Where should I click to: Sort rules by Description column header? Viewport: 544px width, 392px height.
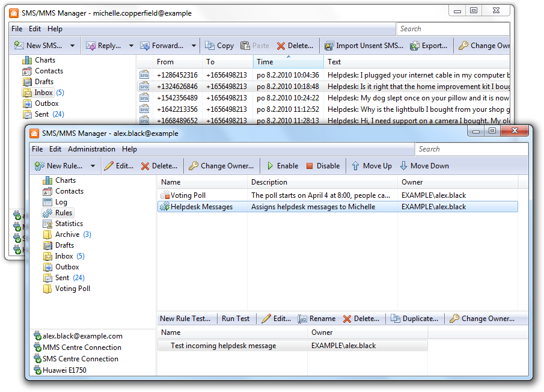(322, 182)
